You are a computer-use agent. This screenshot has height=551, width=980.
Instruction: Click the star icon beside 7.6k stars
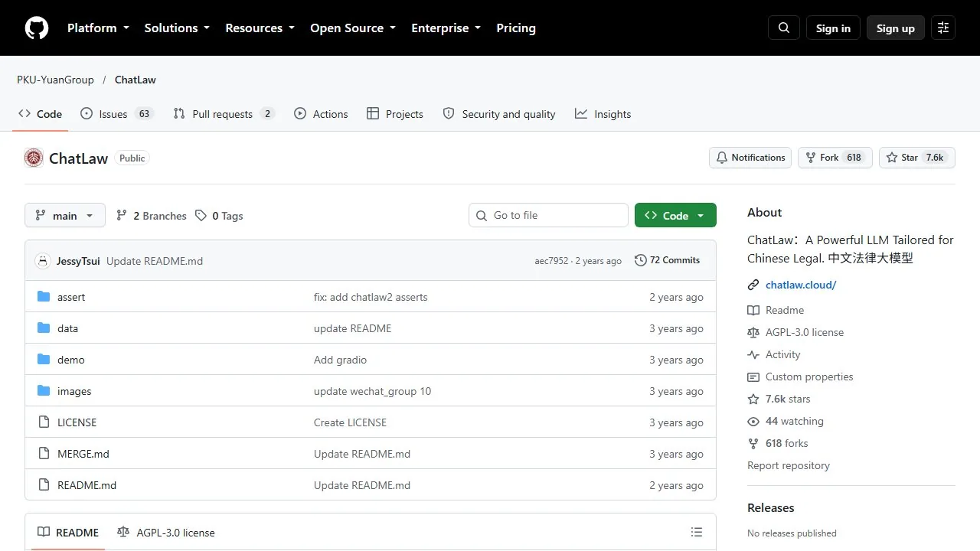753,399
